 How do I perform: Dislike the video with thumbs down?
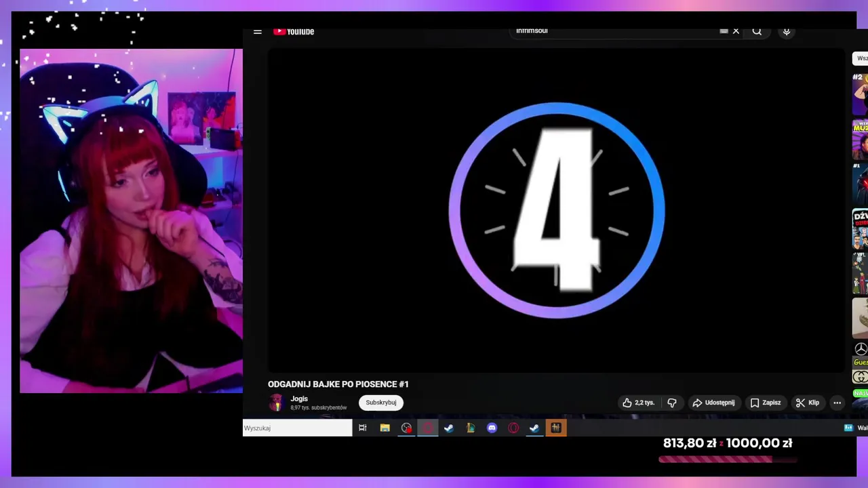click(x=672, y=403)
